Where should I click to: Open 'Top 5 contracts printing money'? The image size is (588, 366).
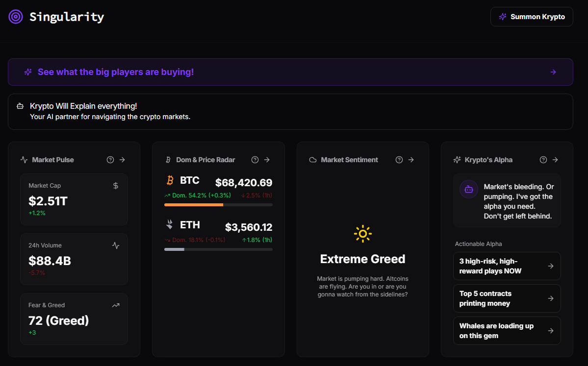tap(507, 298)
